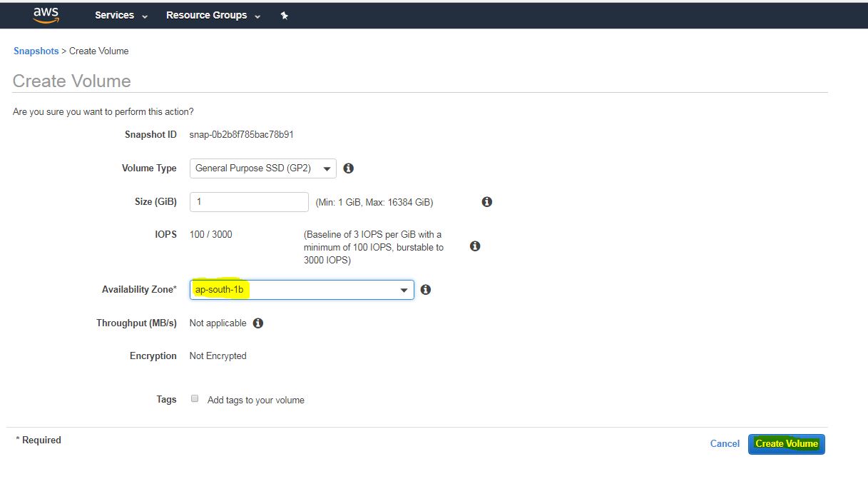Viewport: 868px width, 499px height.
Task: Go back to Snapshots breadcrumb link
Action: pos(36,51)
